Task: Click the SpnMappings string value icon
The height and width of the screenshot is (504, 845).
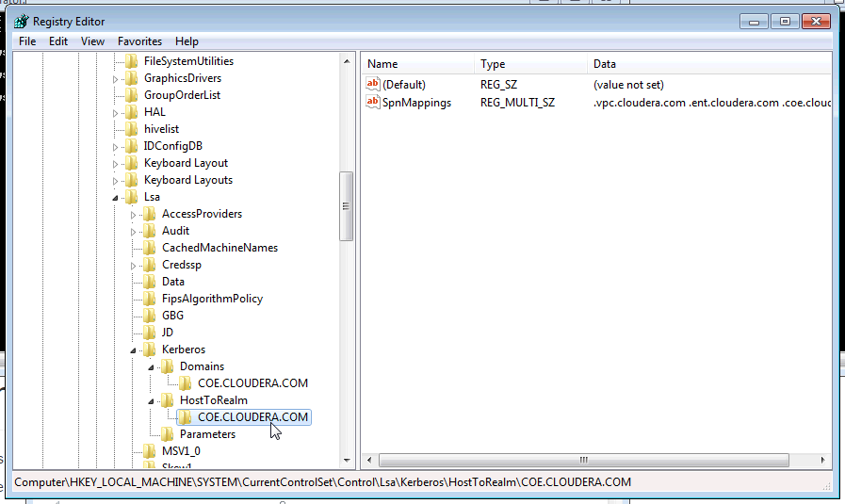Action: (x=372, y=102)
